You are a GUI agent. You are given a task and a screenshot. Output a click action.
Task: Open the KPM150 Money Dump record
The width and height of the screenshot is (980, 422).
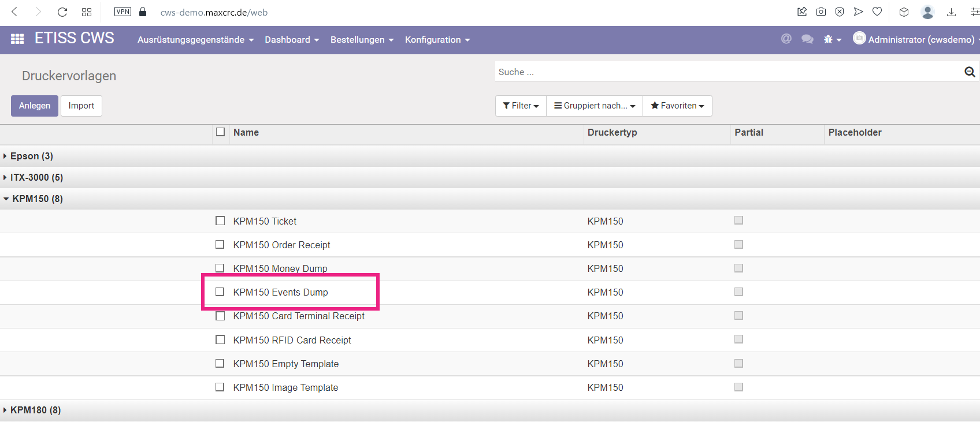[x=280, y=268]
